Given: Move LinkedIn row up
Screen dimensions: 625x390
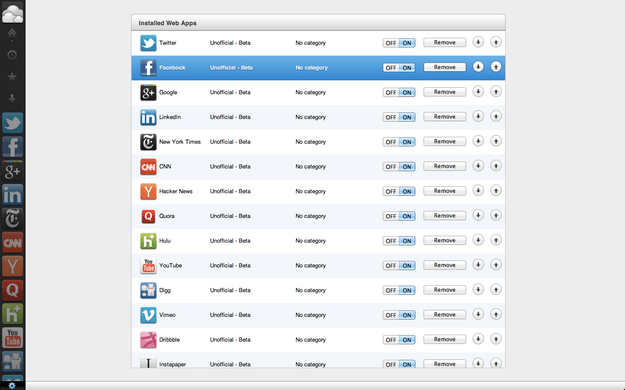Looking at the screenshot, I should coord(496,116).
